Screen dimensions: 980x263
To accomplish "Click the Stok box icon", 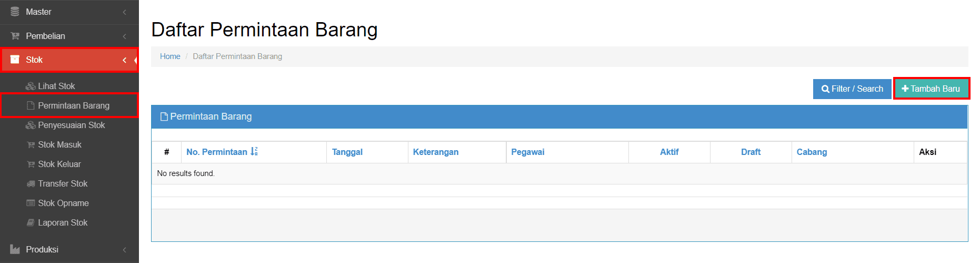I will point(15,60).
